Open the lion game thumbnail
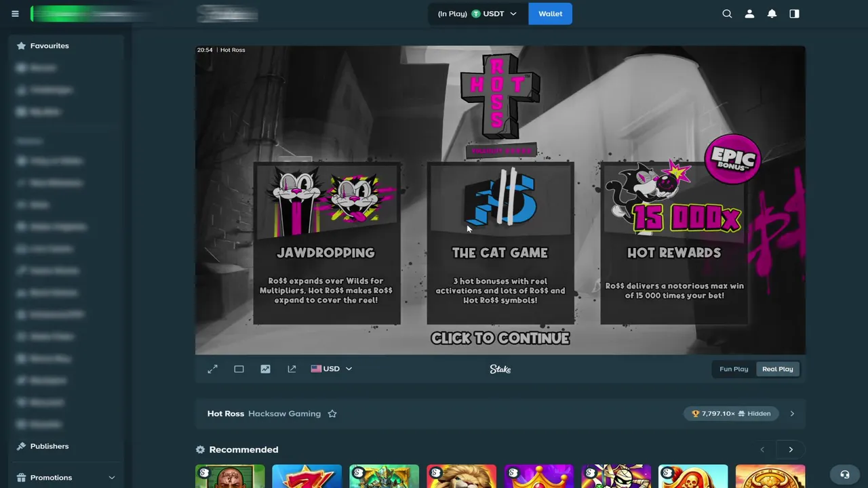Viewport: 868px width, 488px height. tap(461, 476)
